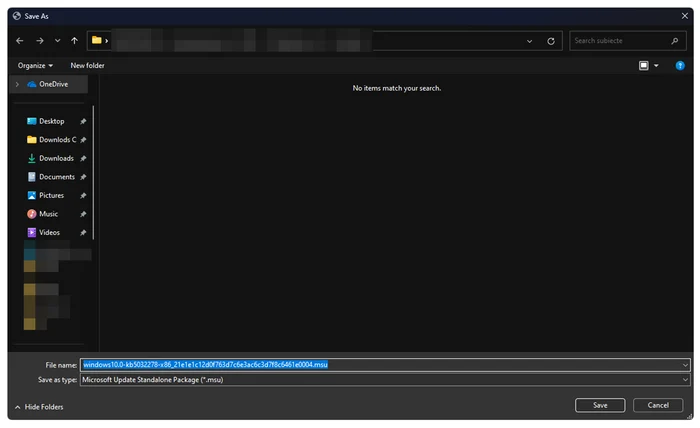700x428 pixels.
Task: Open Music in the sidebar
Action: pyautogui.click(x=48, y=214)
